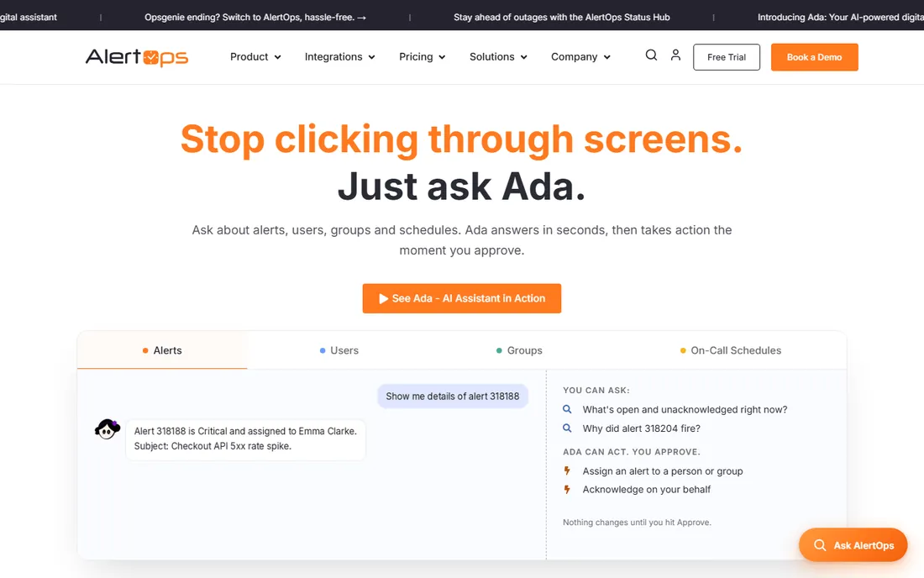Click 'What's open and unacknowledged right now?'
The image size is (924, 578).
click(x=685, y=409)
